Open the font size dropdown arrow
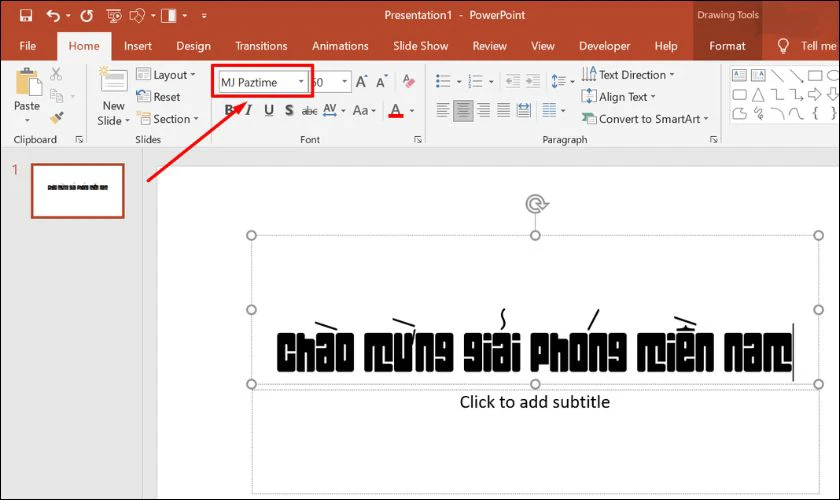The width and height of the screenshot is (840, 500). [344, 81]
